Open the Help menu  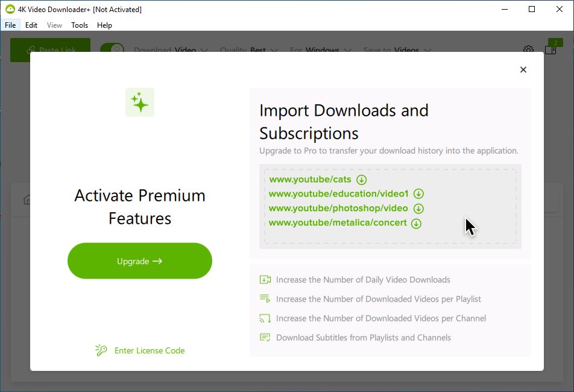point(104,25)
